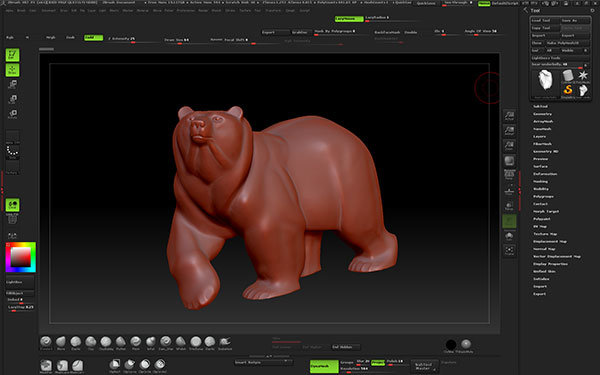
Task: Click the AAHalf view icon
Action: coord(509,130)
